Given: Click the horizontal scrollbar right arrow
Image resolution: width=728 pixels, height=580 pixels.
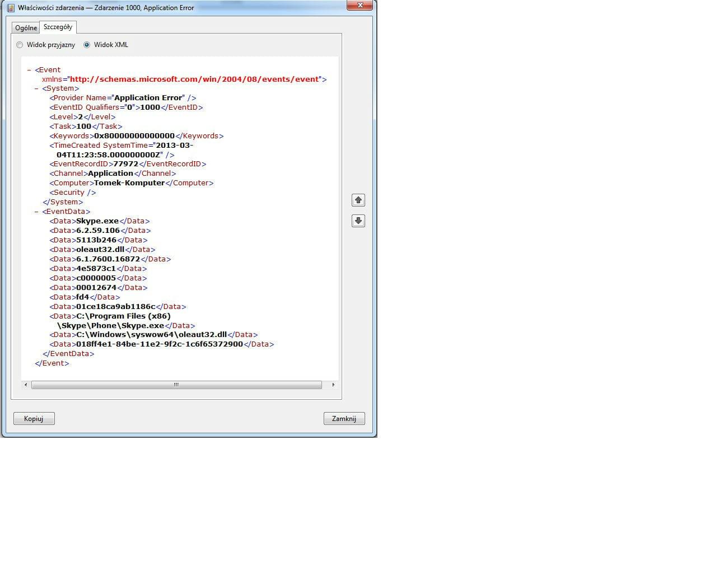Looking at the screenshot, I should point(333,385).
